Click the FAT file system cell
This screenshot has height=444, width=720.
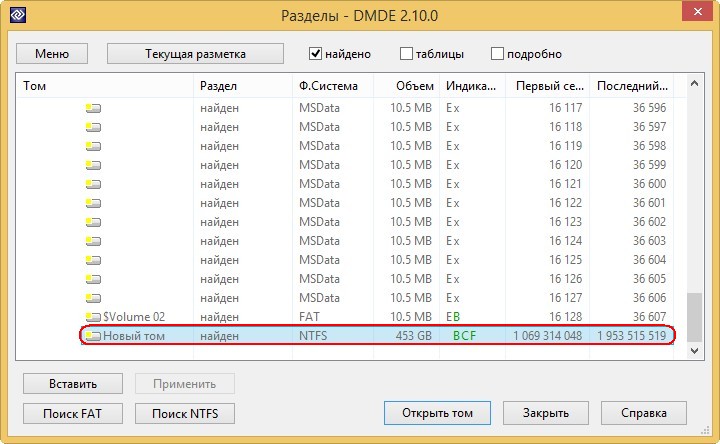pyautogui.click(x=309, y=317)
